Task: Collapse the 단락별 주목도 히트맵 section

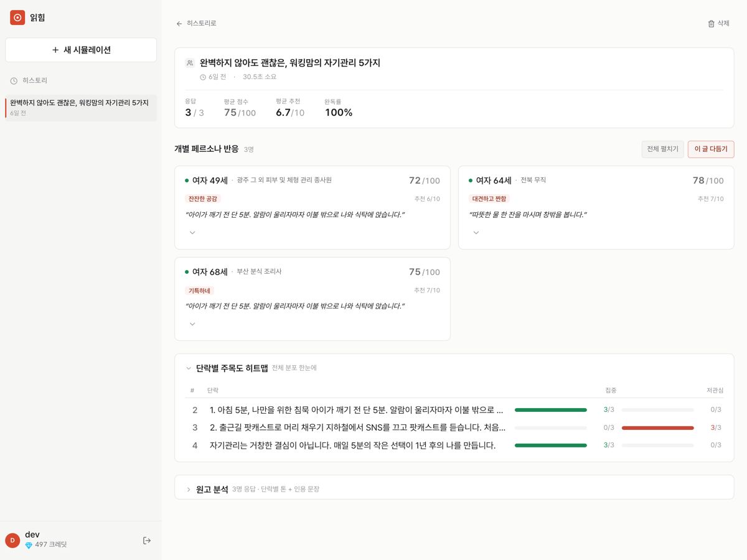Action: (x=189, y=368)
